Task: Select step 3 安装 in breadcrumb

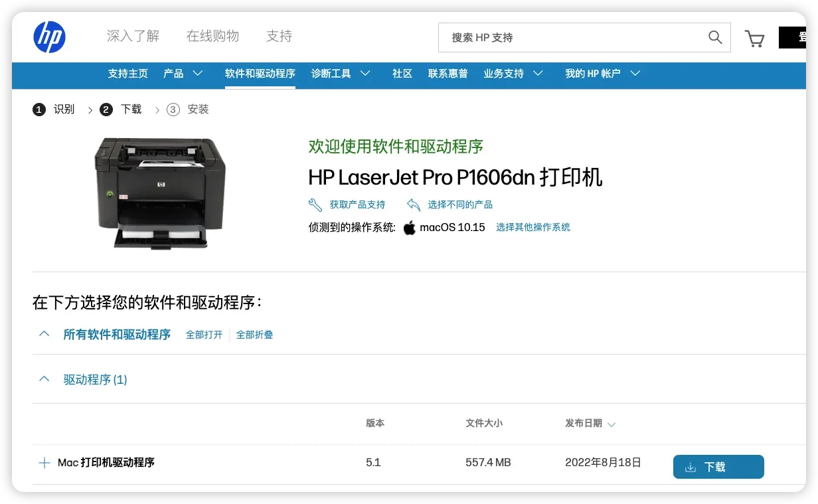Action: click(x=188, y=110)
